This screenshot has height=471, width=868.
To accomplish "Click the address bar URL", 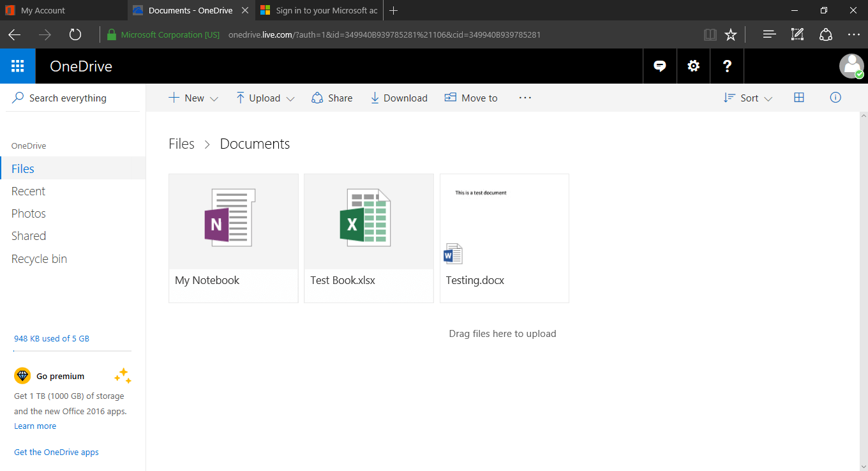I will click(x=384, y=34).
